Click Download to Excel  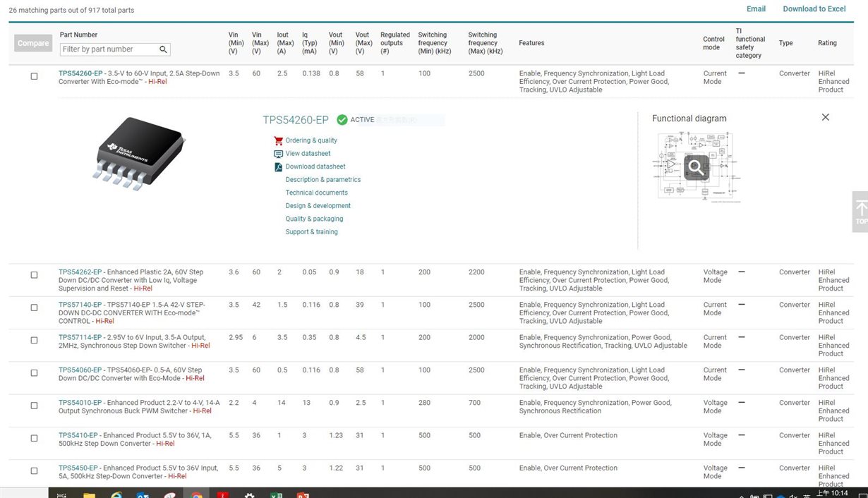814,9
